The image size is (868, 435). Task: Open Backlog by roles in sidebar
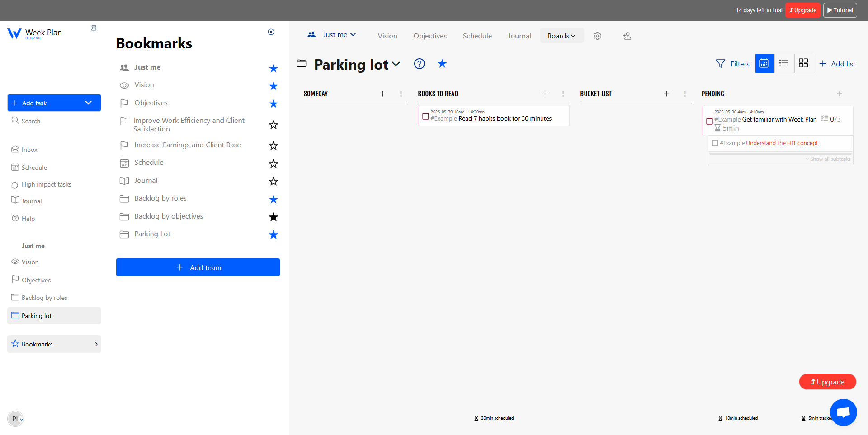coord(39,298)
